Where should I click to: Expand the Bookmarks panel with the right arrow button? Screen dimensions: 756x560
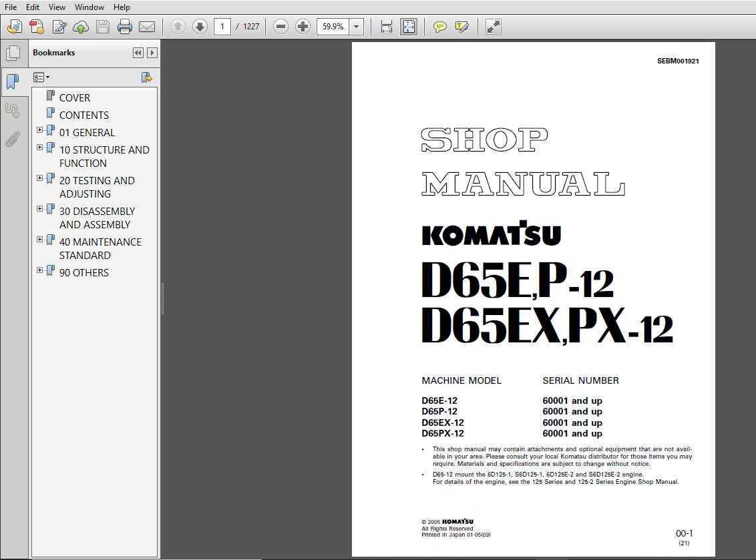(x=152, y=53)
